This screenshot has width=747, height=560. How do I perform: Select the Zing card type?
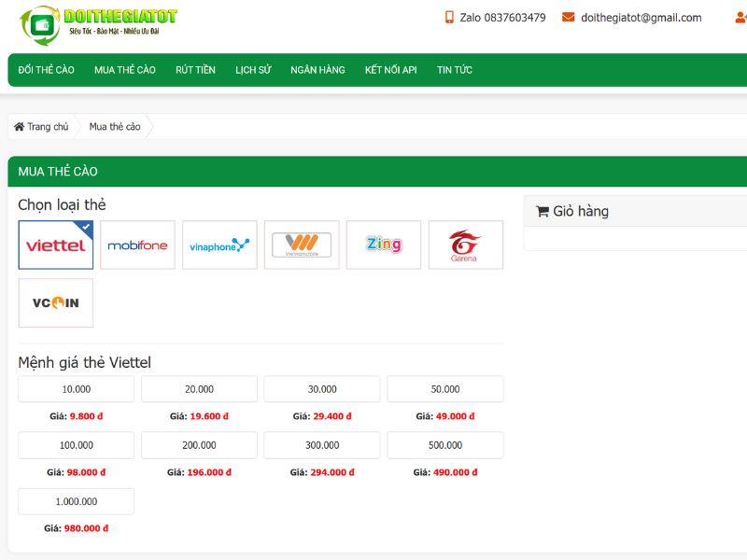(x=384, y=245)
